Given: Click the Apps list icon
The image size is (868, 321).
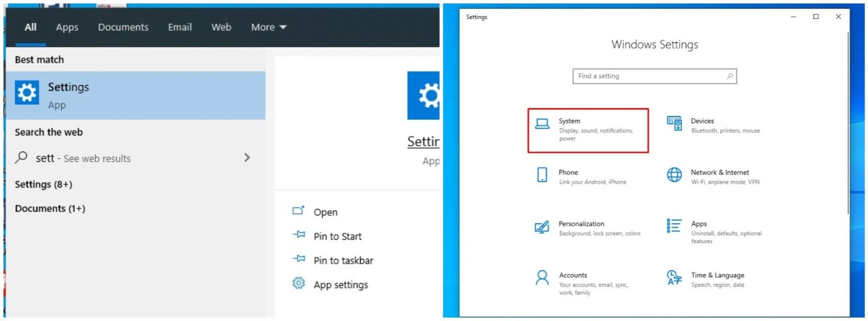Looking at the screenshot, I should pyautogui.click(x=674, y=226).
